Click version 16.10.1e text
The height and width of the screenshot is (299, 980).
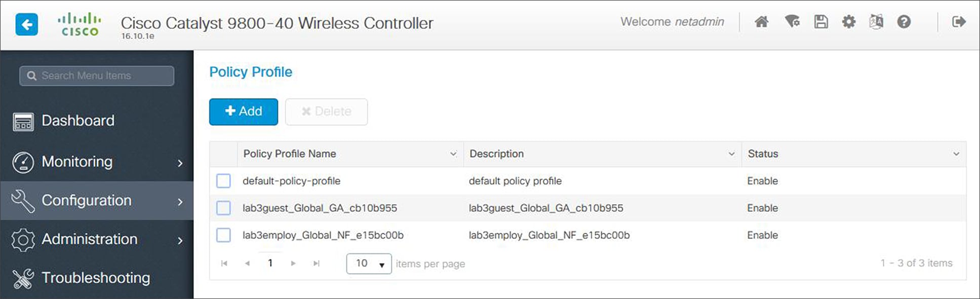click(138, 36)
